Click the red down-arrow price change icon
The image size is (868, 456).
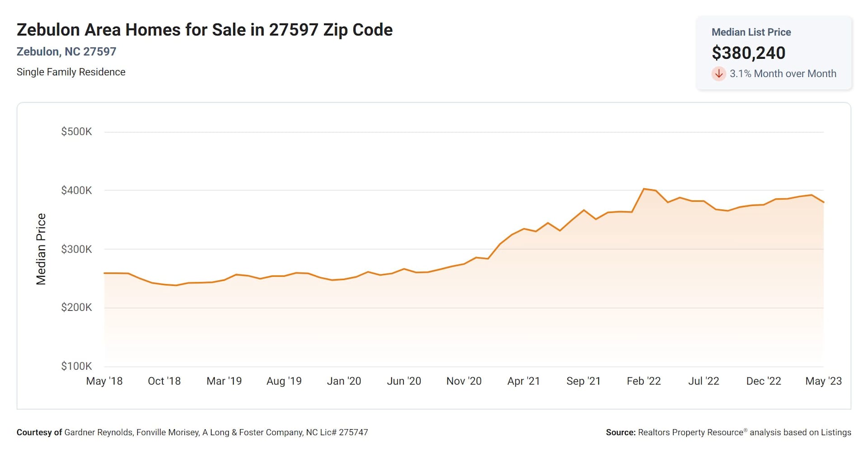click(x=718, y=73)
